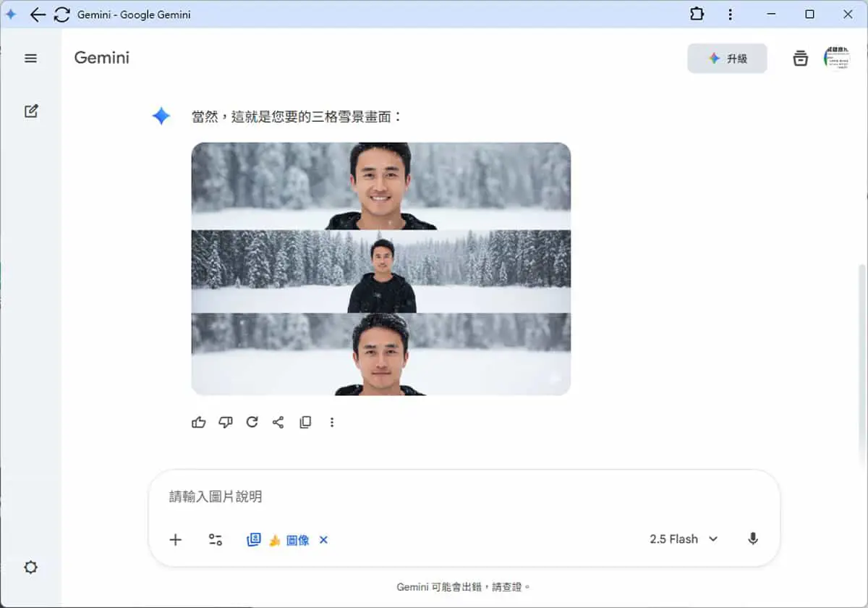868x608 pixels.
Task: Reload the page with refresh icon
Action: tap(62, 14)
